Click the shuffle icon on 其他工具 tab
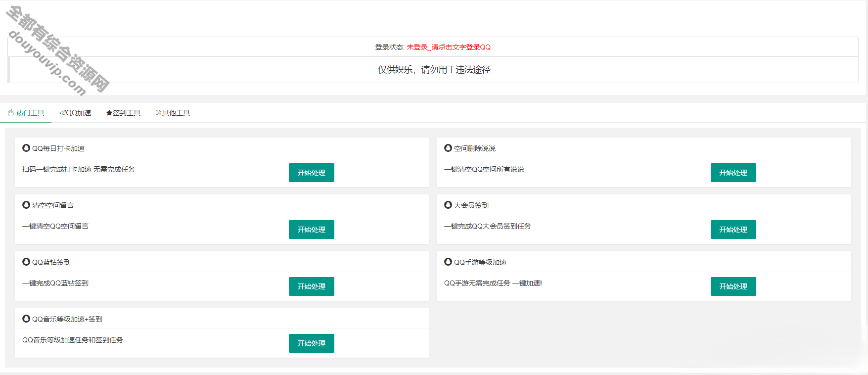Screen dimensions: 868x375 (x=159, y=113)
